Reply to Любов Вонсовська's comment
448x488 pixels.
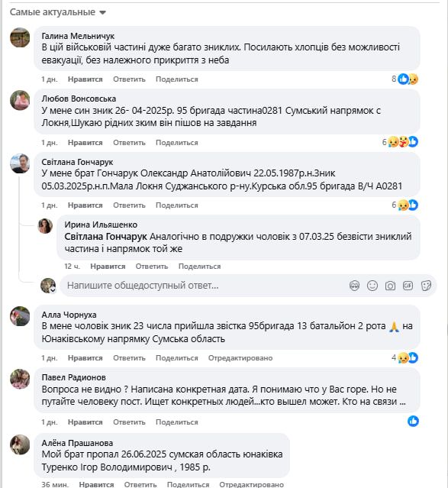[x=129, y=143]
